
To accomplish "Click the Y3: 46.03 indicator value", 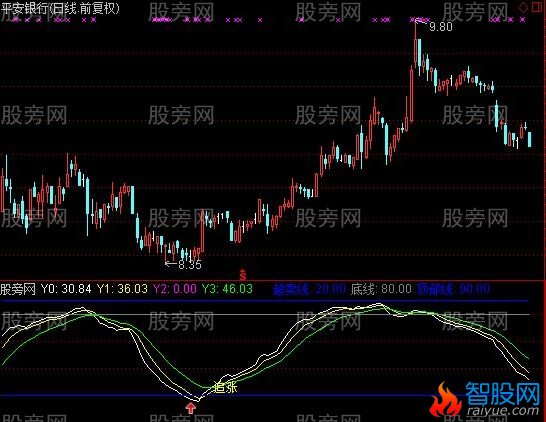I will tap(227, 289).
